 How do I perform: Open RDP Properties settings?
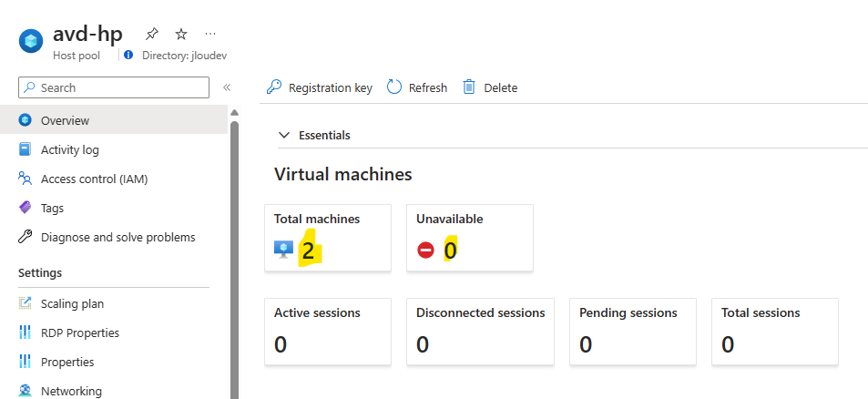[114, 332]
